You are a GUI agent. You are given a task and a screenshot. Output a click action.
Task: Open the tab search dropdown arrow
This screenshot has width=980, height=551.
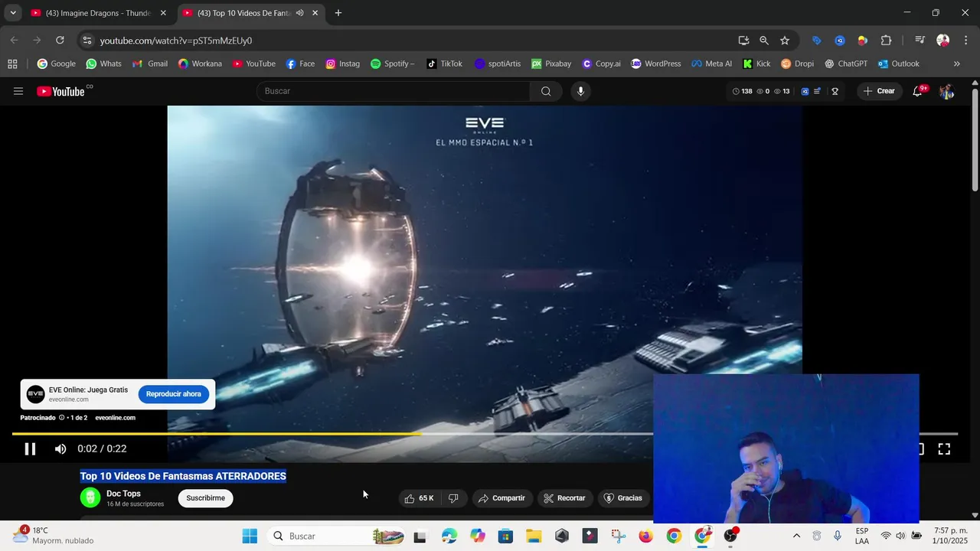tap(12, 13)
